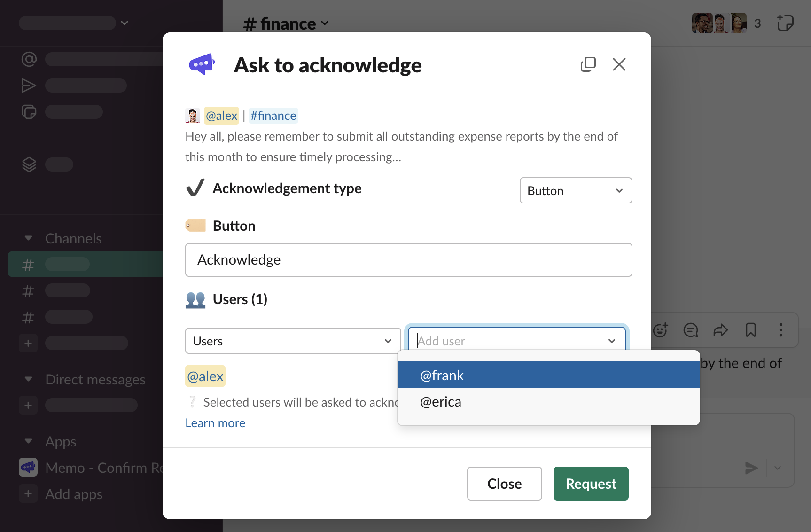Select @erica from the user list
This screenshot has height=532, width=811.
coord(548,402)
